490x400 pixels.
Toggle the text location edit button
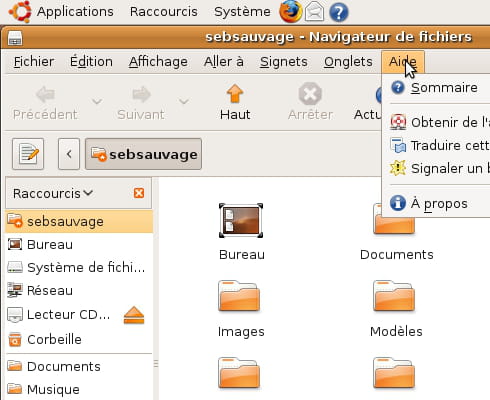[28, 154]
